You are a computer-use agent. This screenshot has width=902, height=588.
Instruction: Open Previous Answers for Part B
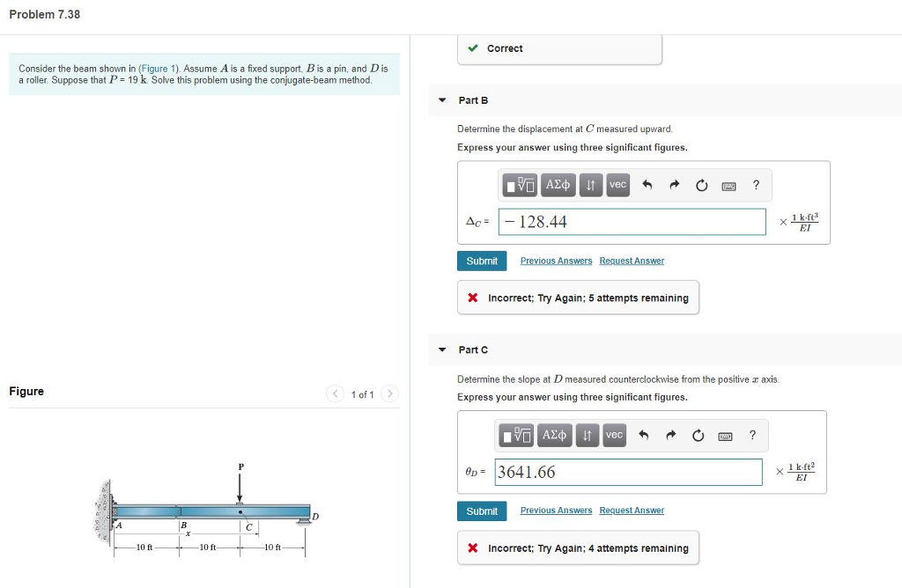(x=555, y=261)
